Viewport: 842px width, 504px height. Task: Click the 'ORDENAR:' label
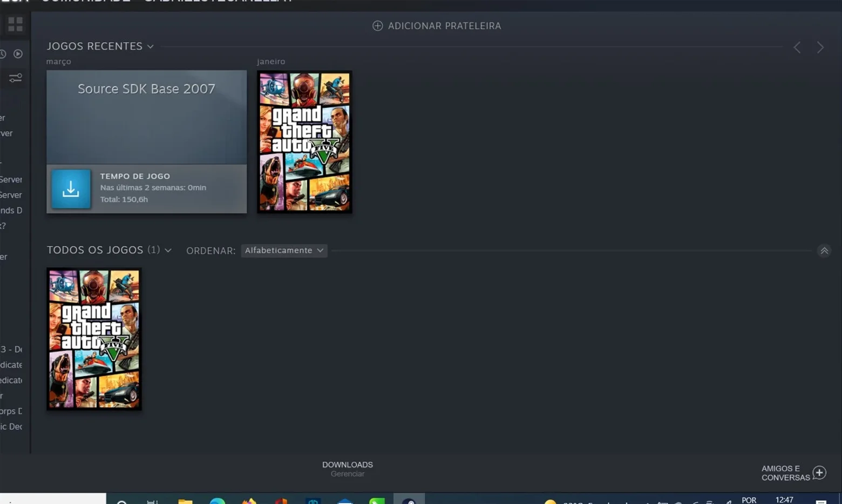(211, 250)
